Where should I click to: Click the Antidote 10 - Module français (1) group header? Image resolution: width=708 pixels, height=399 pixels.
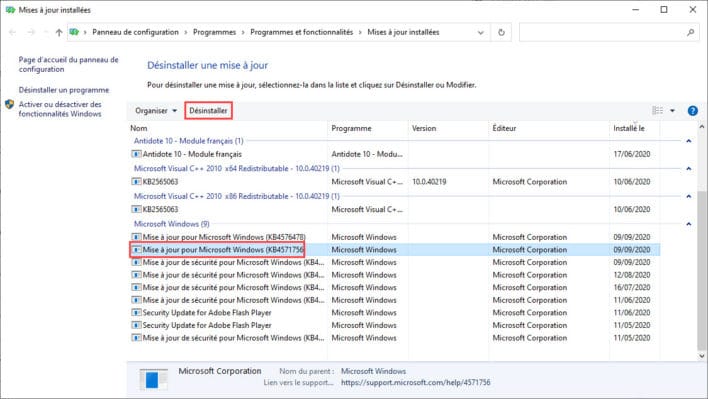tap(189, 141)
